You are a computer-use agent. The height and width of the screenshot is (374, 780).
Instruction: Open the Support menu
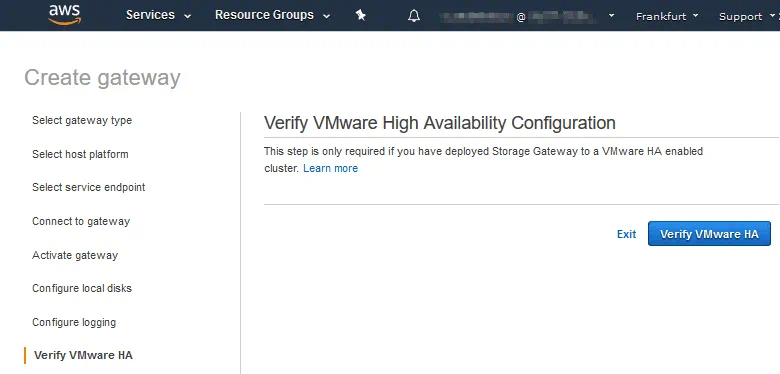pos(745,16)
